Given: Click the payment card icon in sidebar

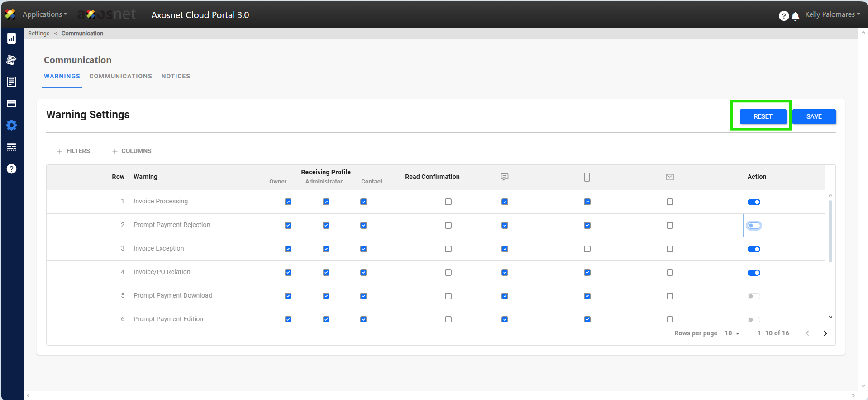Looking at the screenshot, I should click(12, 104).
